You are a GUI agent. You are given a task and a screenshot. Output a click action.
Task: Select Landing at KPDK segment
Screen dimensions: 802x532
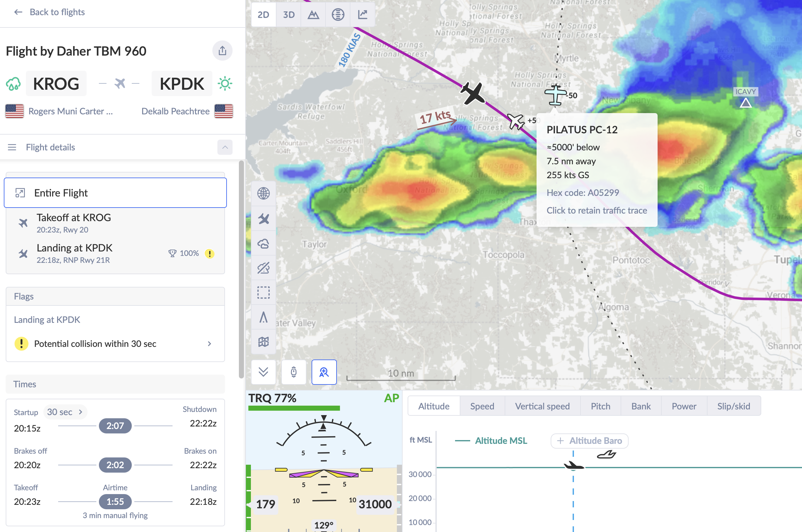[115, 253]
